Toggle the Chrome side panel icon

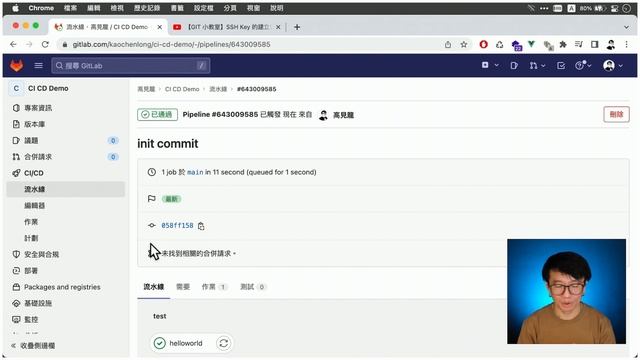[x=594, y=44]
